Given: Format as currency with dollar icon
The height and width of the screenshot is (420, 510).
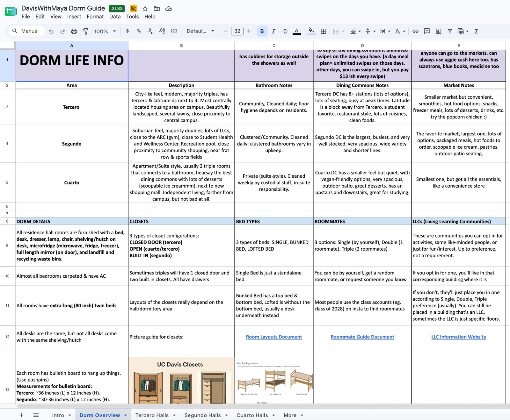Looking at the screenshot, I should [x=127, y=31].
